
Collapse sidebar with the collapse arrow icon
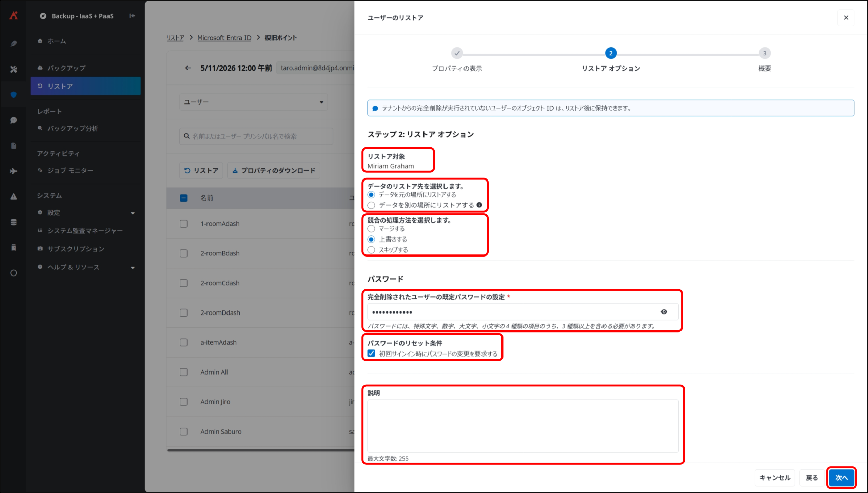(132, 16)
